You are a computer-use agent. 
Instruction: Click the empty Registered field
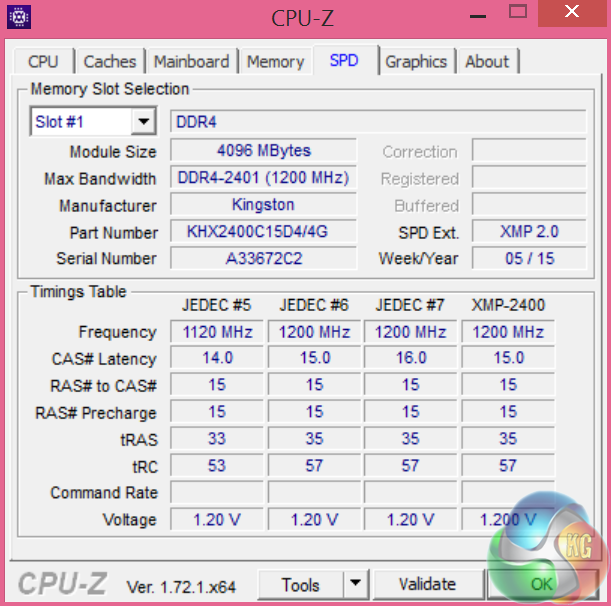(529, 178)
